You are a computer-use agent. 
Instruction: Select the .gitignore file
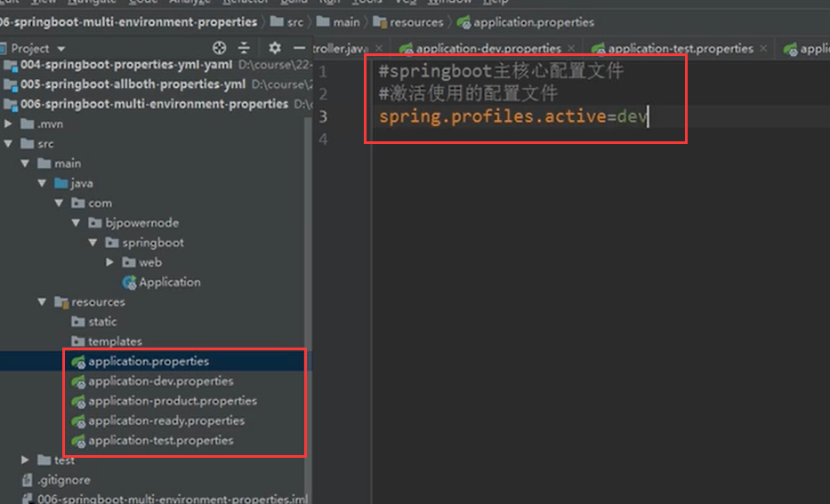64,480
